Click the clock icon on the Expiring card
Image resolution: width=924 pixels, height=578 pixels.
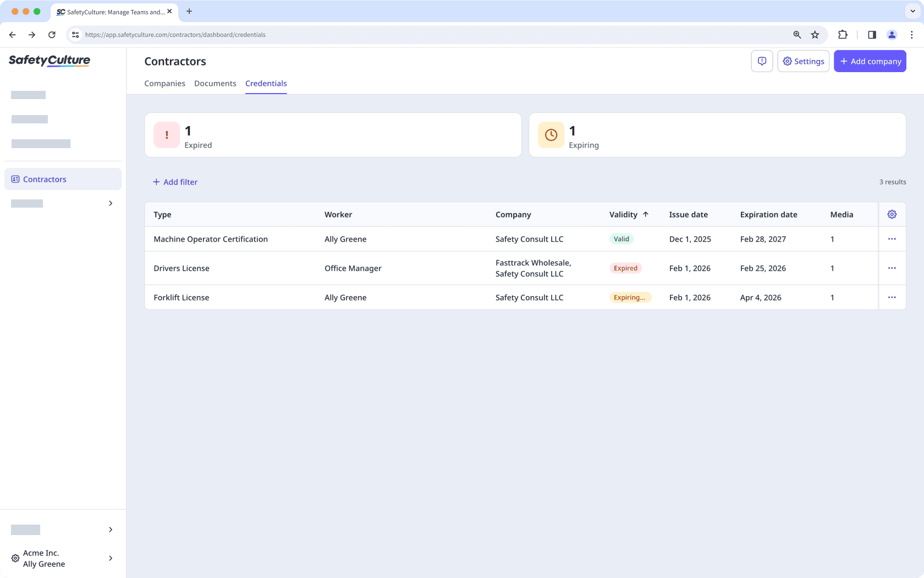[x=551, y=135]
